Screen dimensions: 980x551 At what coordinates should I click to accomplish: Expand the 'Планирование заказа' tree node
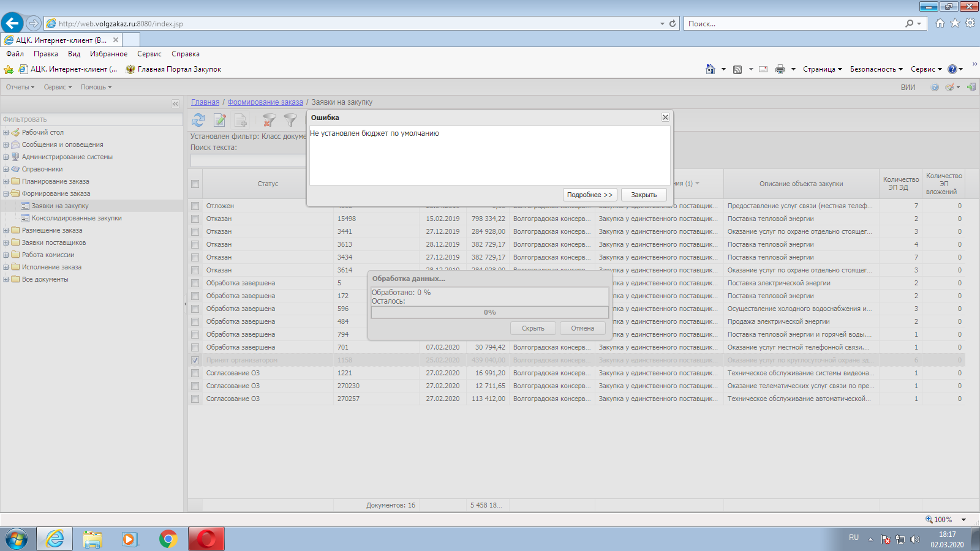coord(6,181)
